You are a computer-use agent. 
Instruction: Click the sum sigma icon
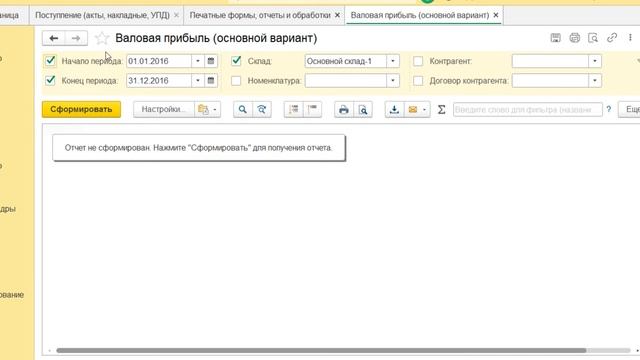[441, 109]
